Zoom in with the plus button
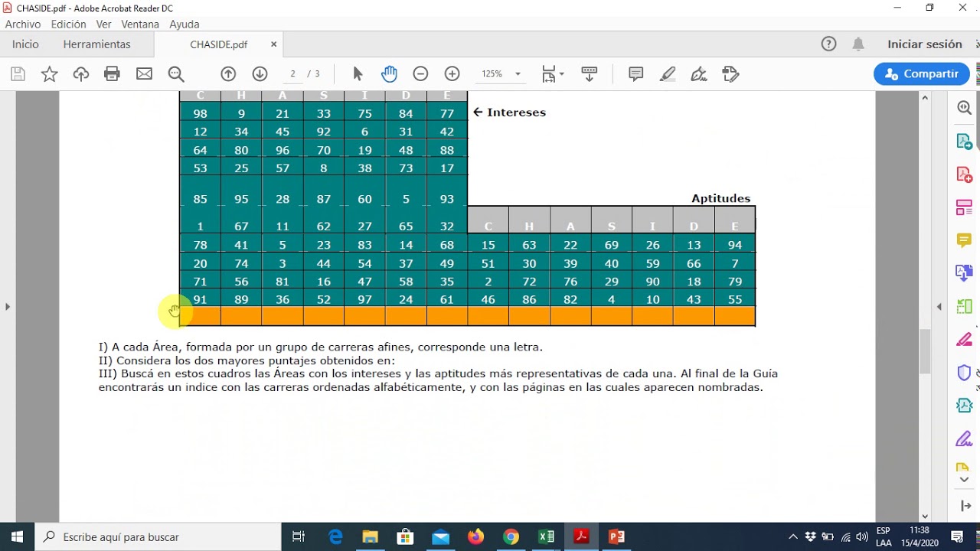 (452, 74)
